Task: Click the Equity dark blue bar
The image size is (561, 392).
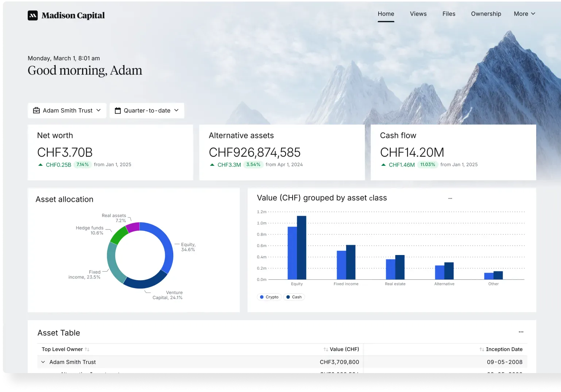Action: (x=302, y=248)
